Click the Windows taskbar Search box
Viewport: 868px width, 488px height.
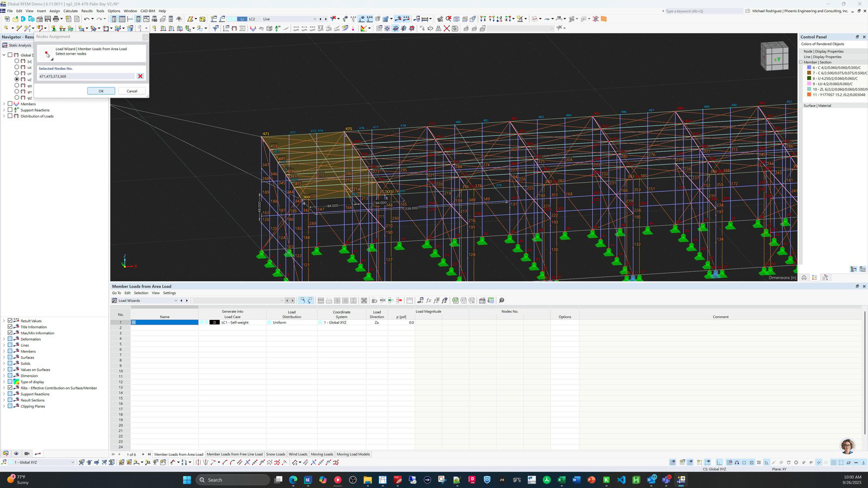(232, 480)
